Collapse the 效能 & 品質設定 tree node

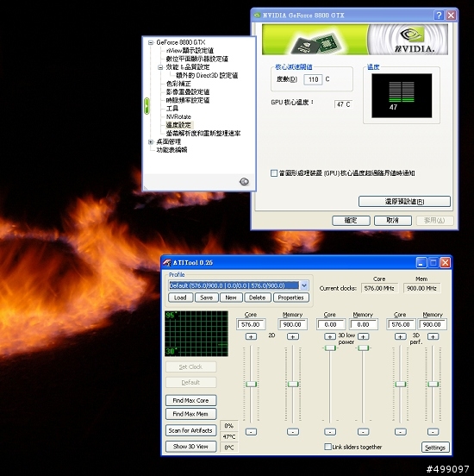point(160,67)
